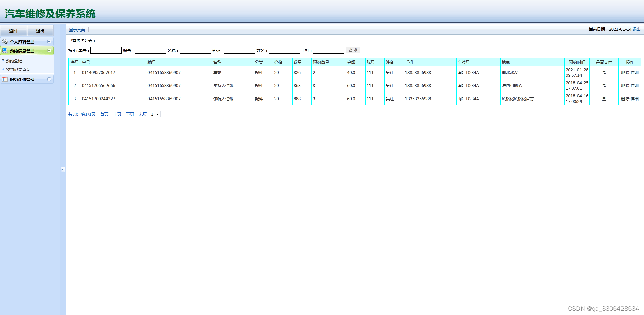Click the 预约时间 column header
The image size is (644, 315).
click(x=577, y=62)
